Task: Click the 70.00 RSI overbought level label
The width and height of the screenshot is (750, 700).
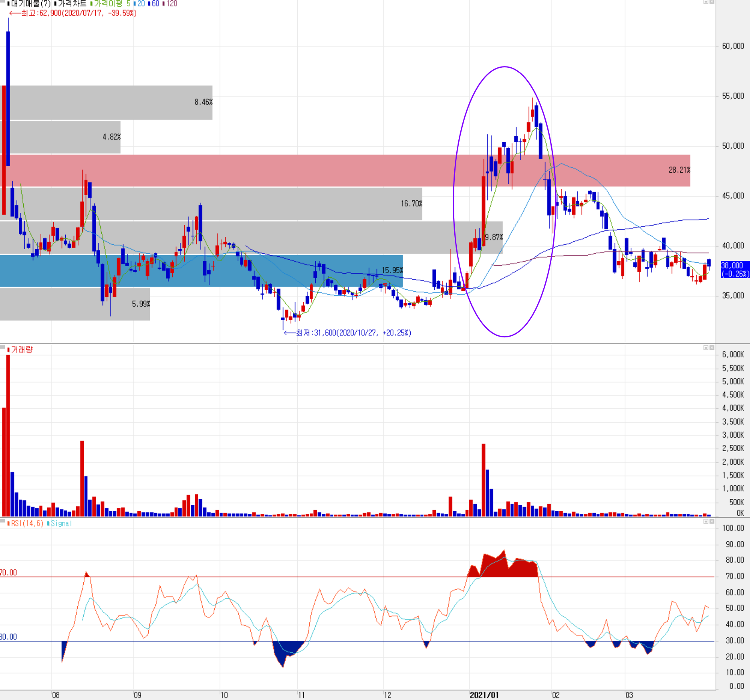Action: coord(8,573)
